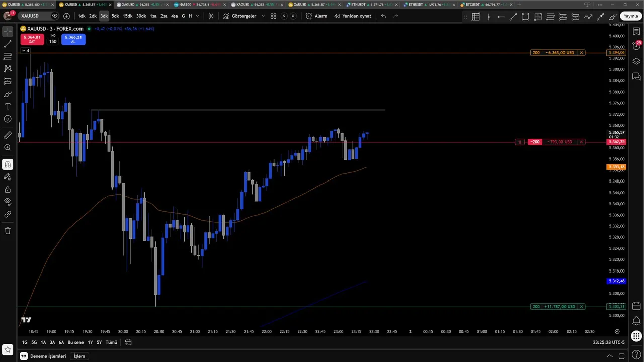Click the red SAT sell button
Image resolution: width=644 pixels, height=362 pixels.
(32, 39)
